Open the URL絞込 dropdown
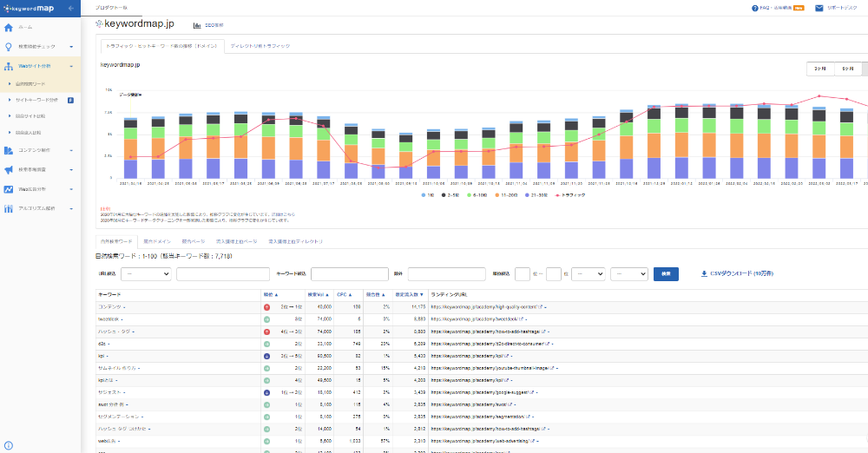This screenshot has width=868, height=453. click(146, 273)
